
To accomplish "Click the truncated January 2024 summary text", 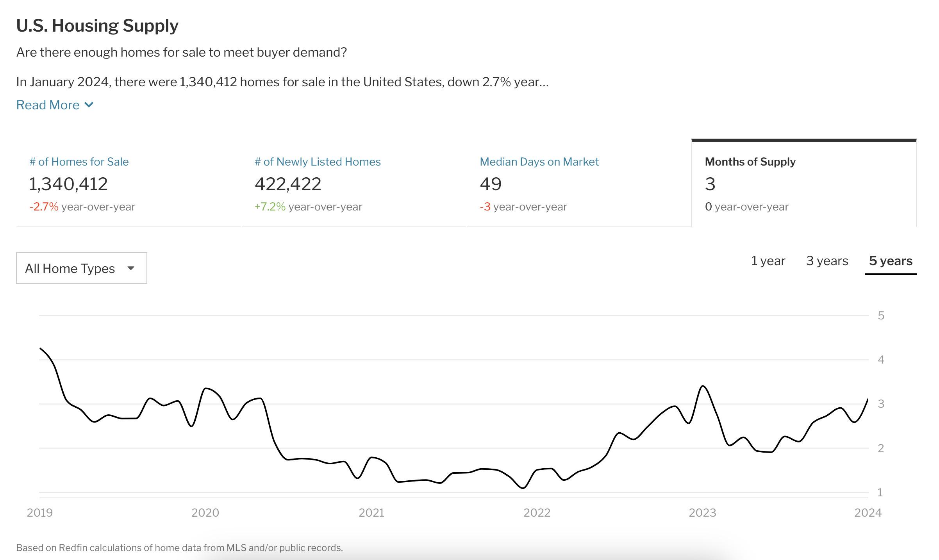I will (x=282, y=82).
